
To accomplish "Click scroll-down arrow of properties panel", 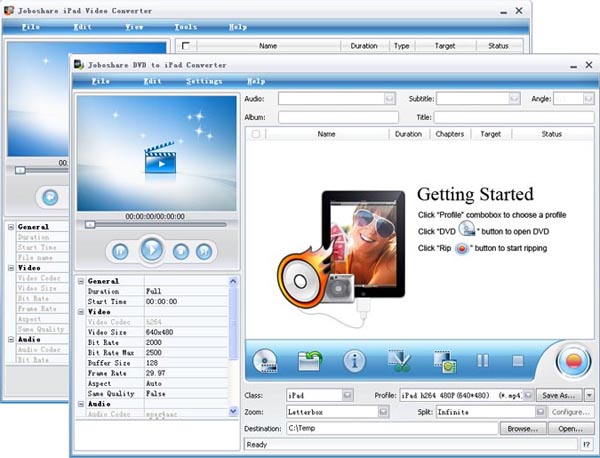I will [233, 411].
